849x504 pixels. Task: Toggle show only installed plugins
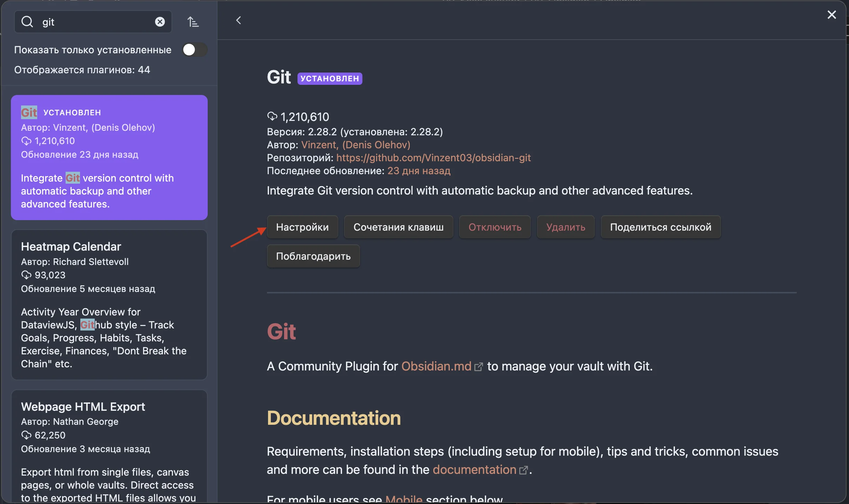194,50
